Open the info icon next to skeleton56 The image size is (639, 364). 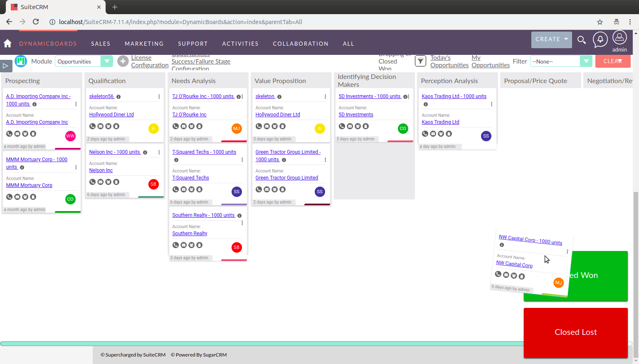click(x=118, y=96)
